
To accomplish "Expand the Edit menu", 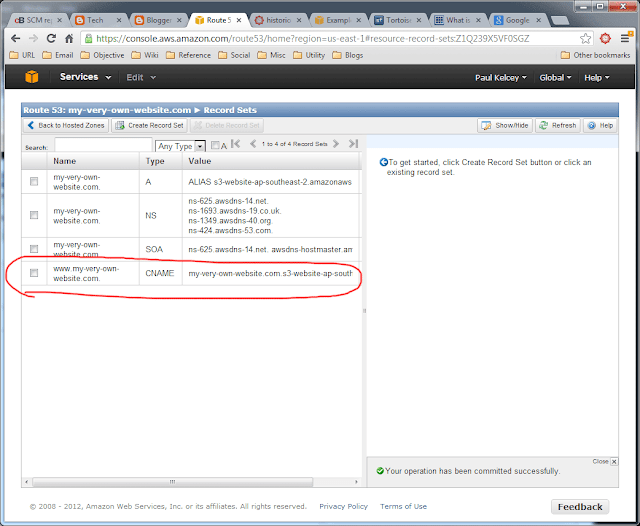I will coord(141,77).
